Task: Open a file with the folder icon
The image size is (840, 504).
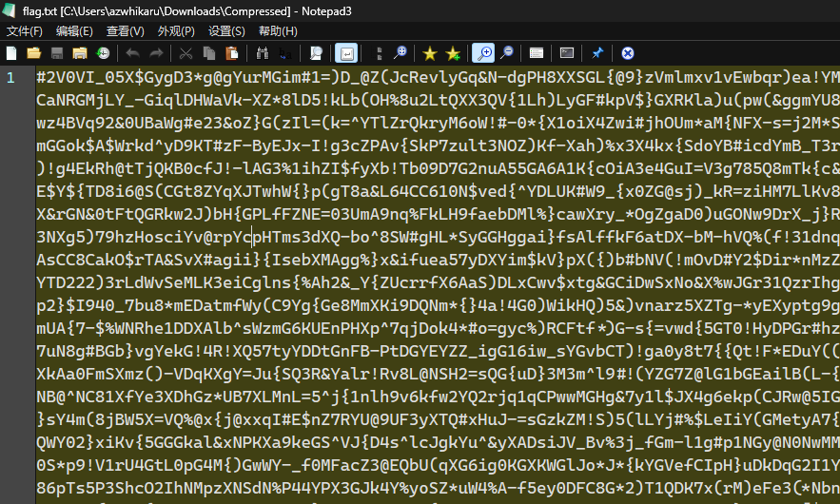Action: (x=33, y=53)
